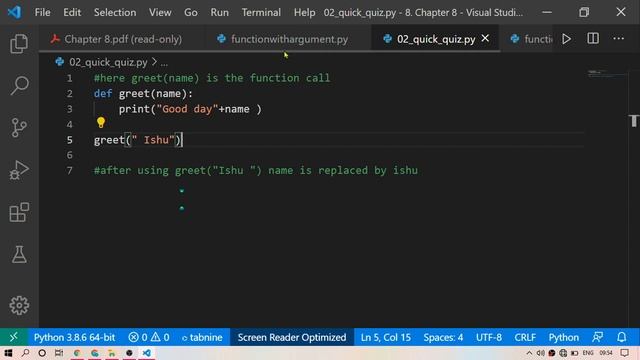
Task: Open the Terminal menu
Action: [x=261, y=12]
